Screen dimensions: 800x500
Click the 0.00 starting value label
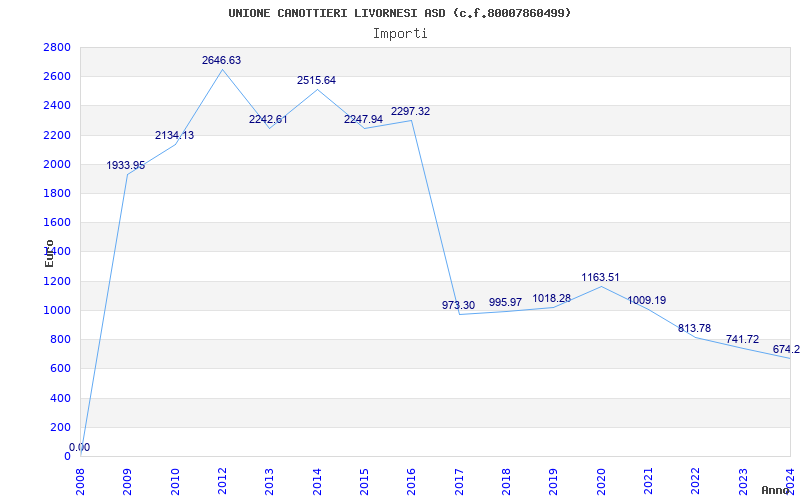tap(80, 447)
